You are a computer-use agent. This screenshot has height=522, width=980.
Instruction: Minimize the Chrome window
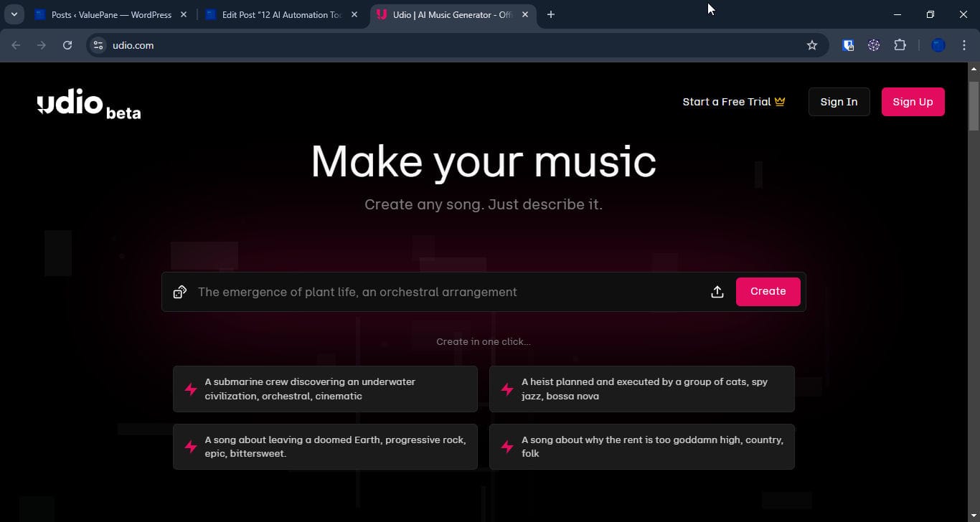coord(897,14)
